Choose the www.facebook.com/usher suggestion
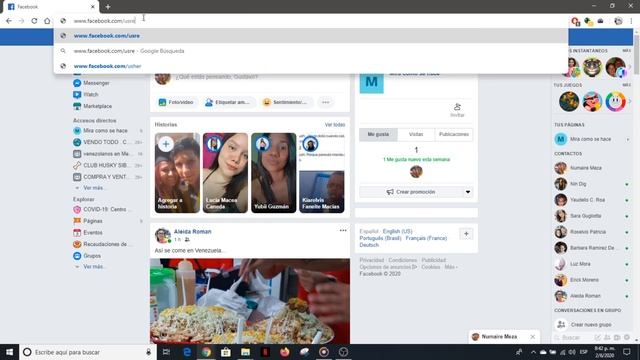Viewport: 640px width, 360px height. (311, 66)
